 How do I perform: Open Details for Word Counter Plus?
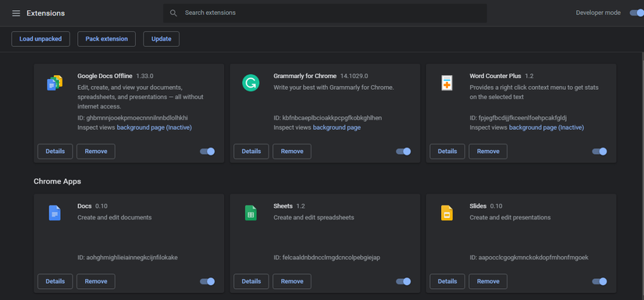point(447,152)
